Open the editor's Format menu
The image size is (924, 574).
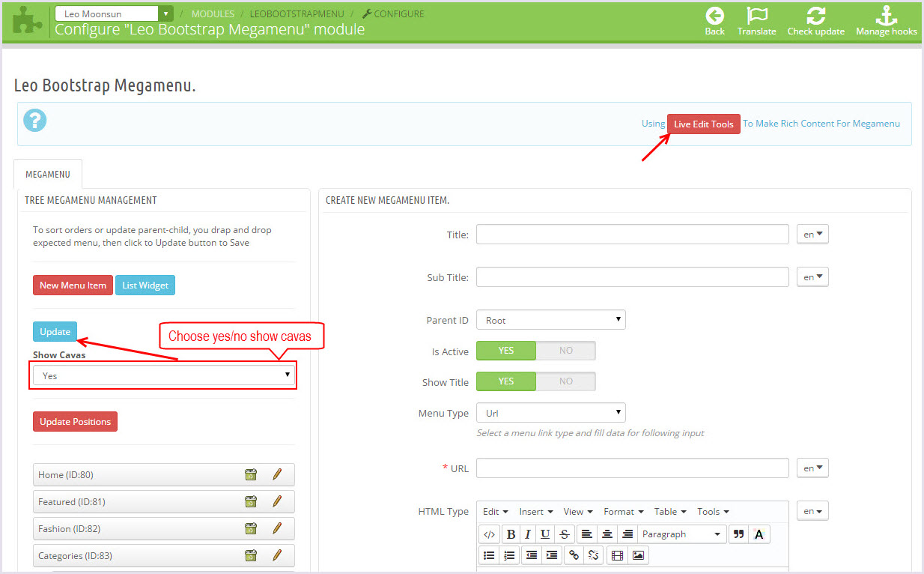click(x=624, y=512)
